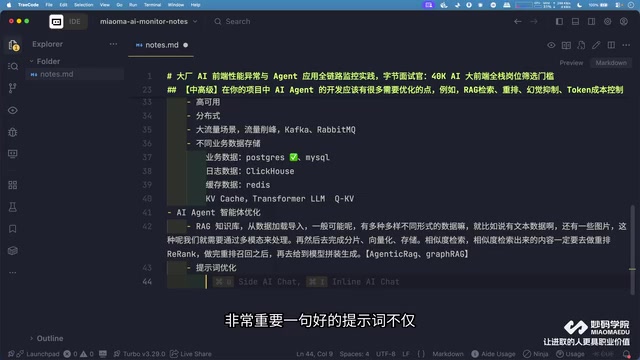Open the Selection menu
Viewport: 640px width, 360px height.
[84, 5]
